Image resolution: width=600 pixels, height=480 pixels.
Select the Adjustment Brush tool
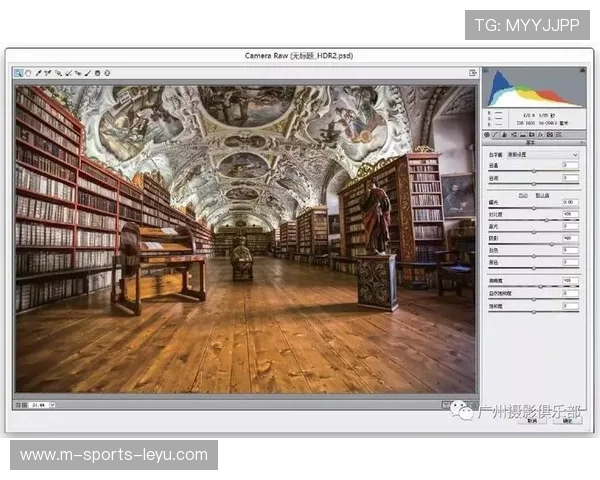[88, 73]
